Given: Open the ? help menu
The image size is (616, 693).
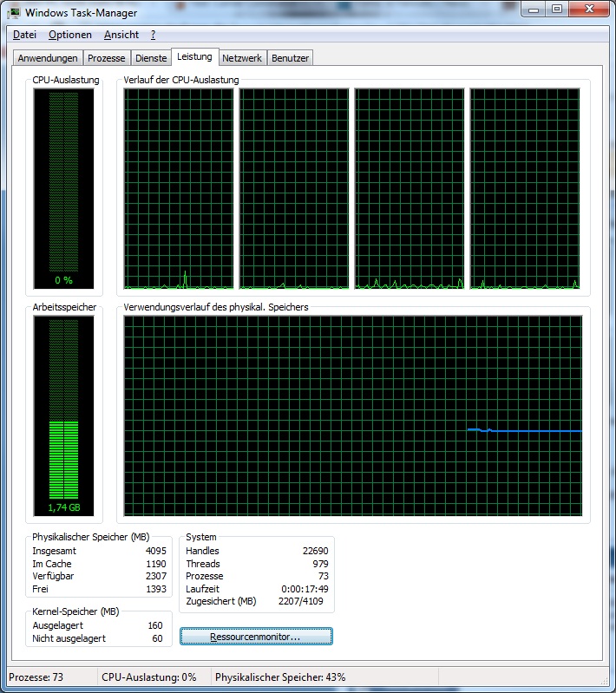Looking at the screenshot, I should click(x=153, y=35).
